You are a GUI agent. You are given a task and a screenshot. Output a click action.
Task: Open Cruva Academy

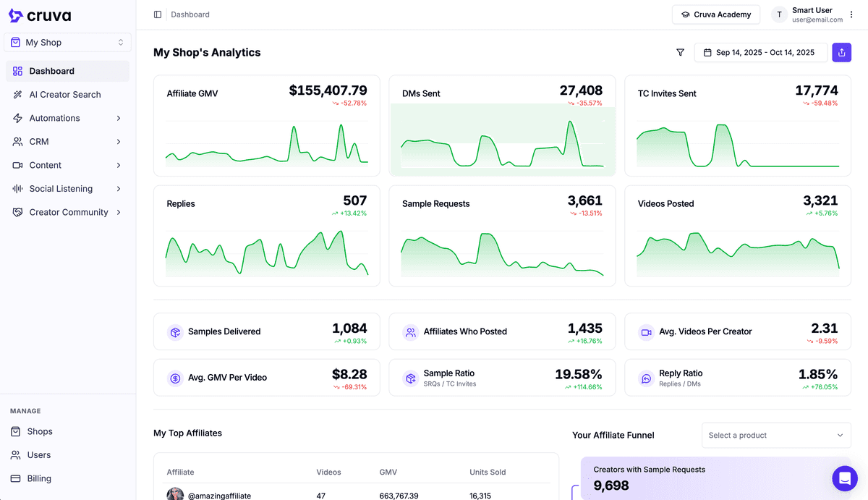coord(715,14)
